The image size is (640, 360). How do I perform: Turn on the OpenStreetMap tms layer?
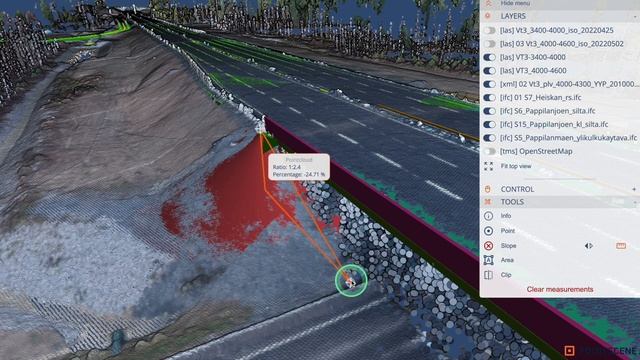point(490,151)
